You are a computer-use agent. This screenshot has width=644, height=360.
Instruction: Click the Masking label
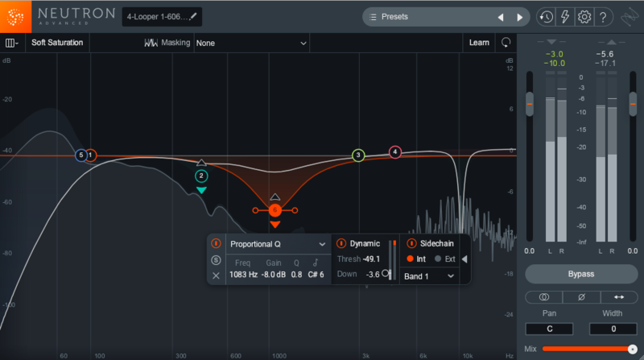point(175,43)
